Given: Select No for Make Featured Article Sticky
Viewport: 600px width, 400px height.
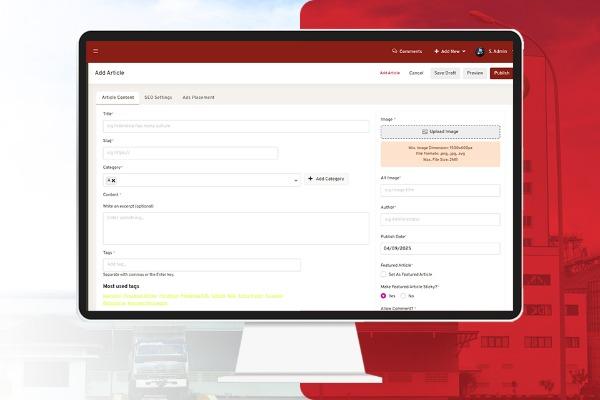Looking at the screenshot, I should click(404, 296).
